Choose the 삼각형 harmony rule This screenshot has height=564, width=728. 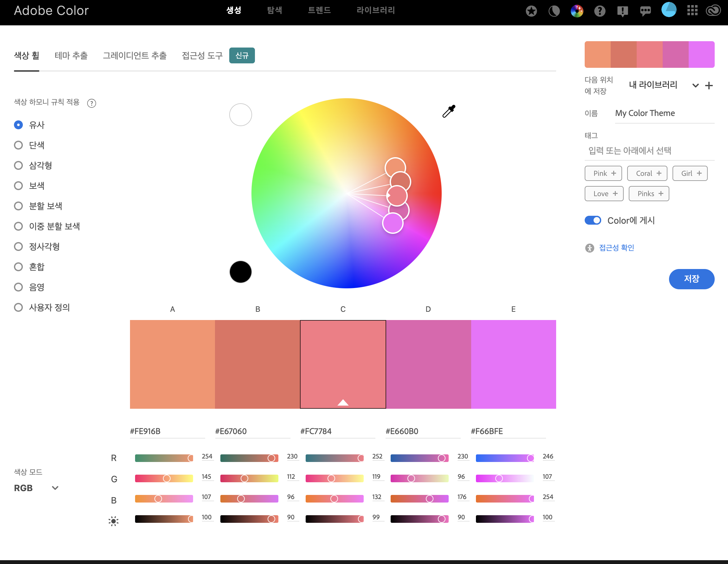pos(18,165)
